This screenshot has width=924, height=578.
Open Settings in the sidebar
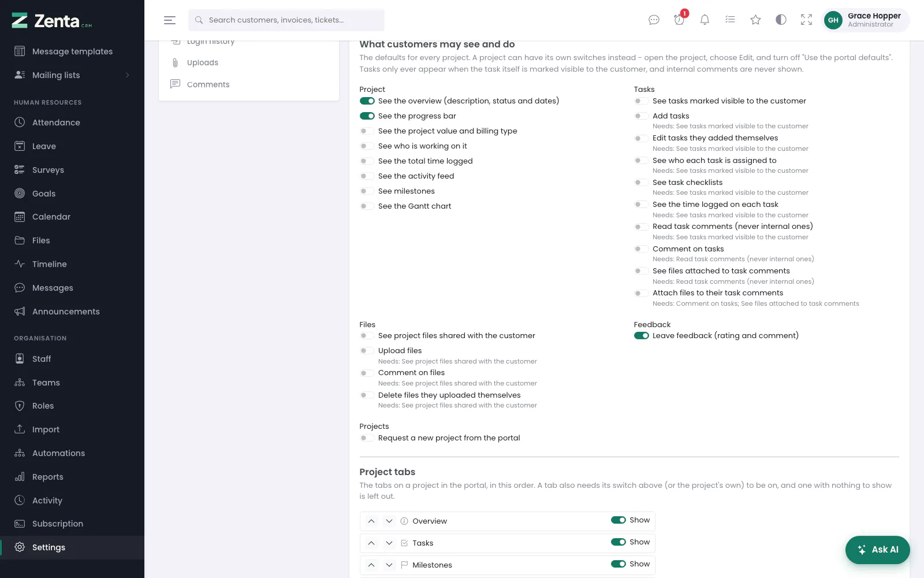(x=72, y=547)
